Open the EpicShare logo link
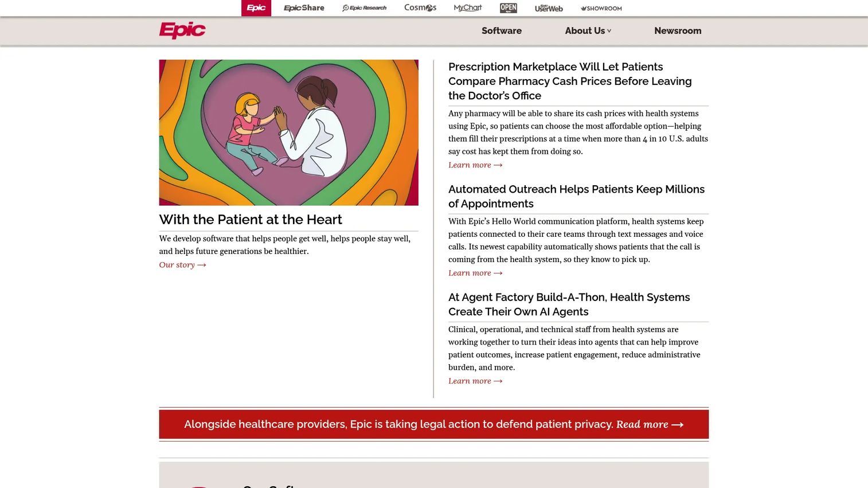 [x=304, y=8]
